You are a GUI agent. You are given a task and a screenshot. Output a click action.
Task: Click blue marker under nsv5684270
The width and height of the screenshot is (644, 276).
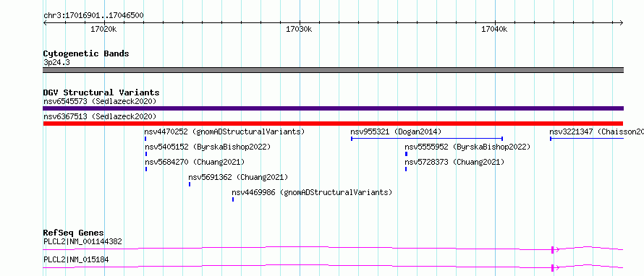click(x=145, y=169)
